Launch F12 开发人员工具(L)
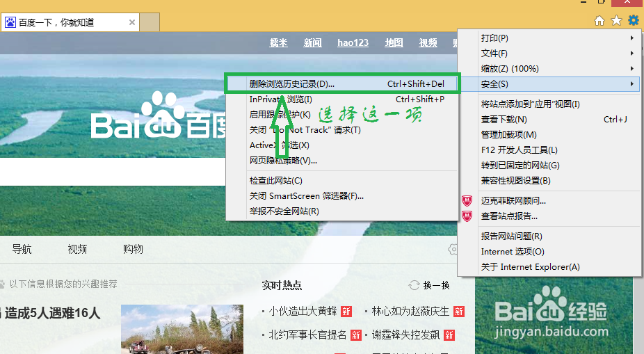644x354 pixels. (549, 150)
